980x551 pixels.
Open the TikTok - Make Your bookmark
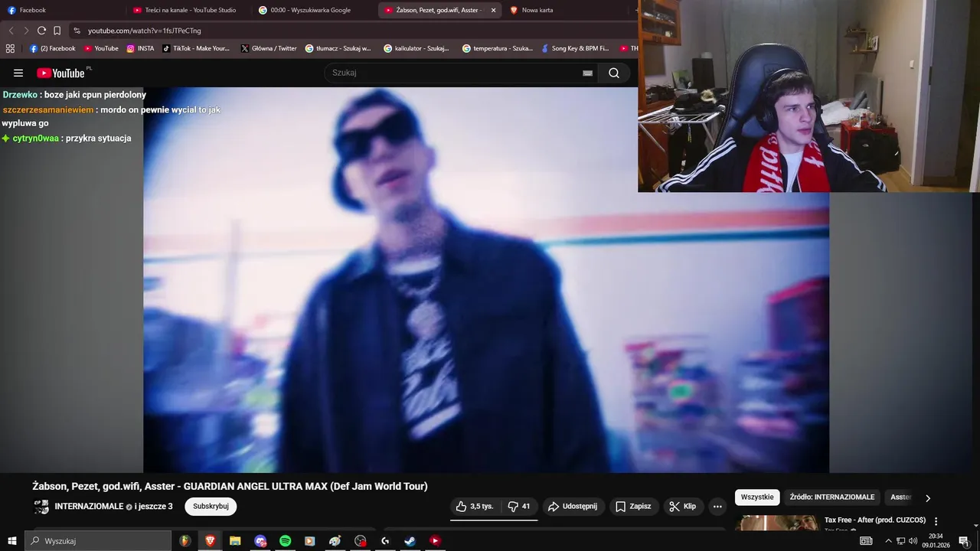point(195,48)
